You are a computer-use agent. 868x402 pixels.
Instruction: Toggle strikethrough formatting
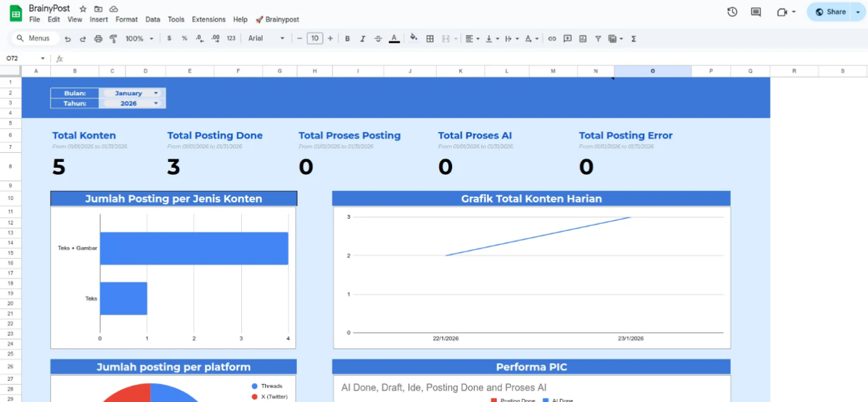pyautogui.click(x=378, y=39)
